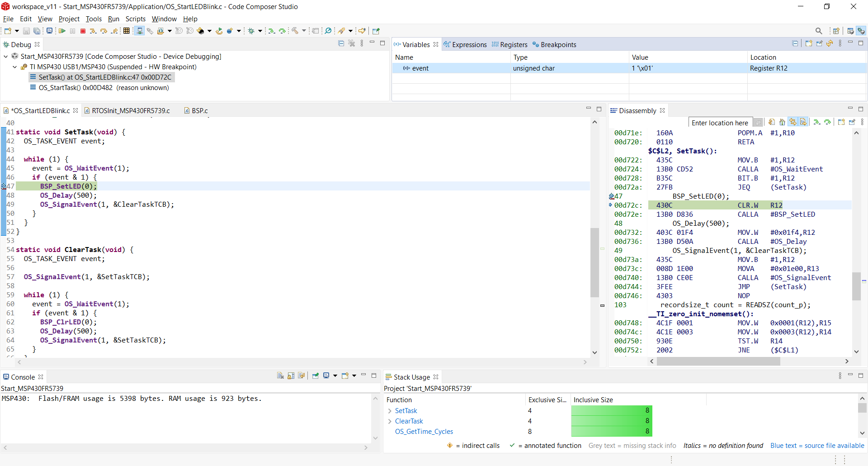Open the Run menu
This screenshot has height=466, width=868.
click(113, 19)
